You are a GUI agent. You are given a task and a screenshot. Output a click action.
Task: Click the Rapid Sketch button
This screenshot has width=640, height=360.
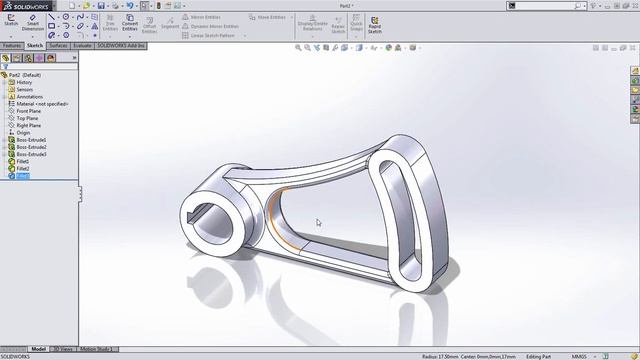pos(374,24)
